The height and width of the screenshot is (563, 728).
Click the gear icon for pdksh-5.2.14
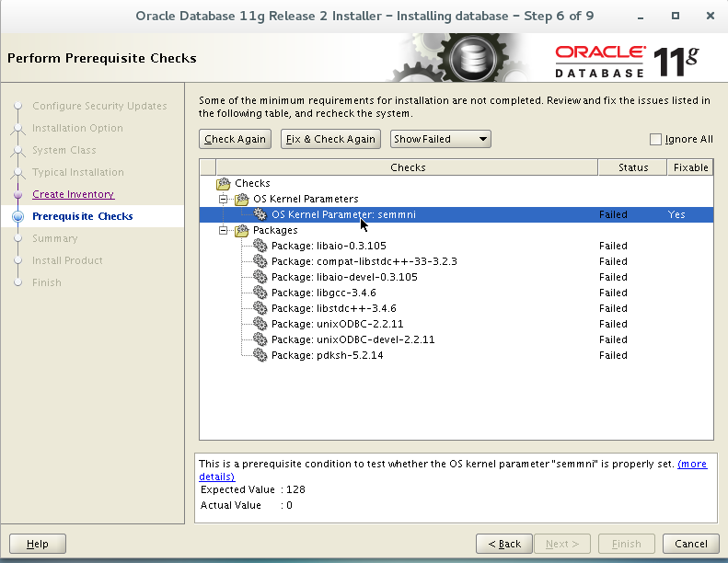coord(260,355)
